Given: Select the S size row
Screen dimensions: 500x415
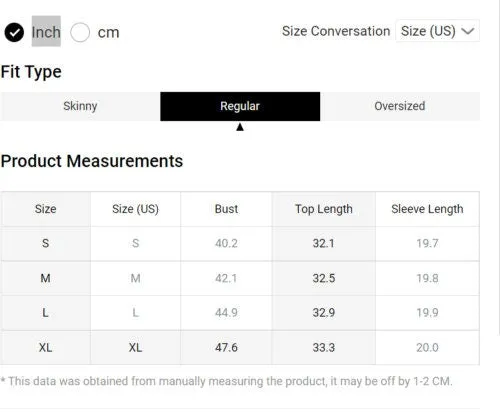Looking at the screenshot, I should coord(240,244).
